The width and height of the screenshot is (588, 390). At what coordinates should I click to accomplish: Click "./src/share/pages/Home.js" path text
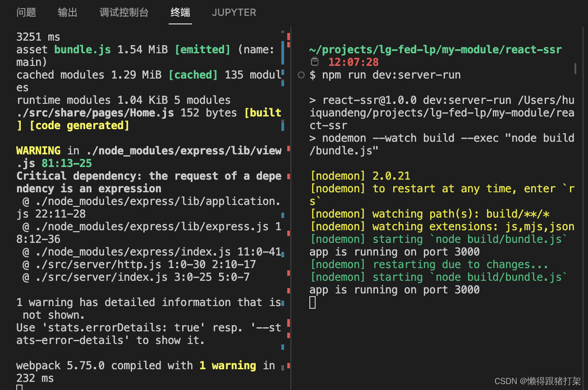[95, 113]
